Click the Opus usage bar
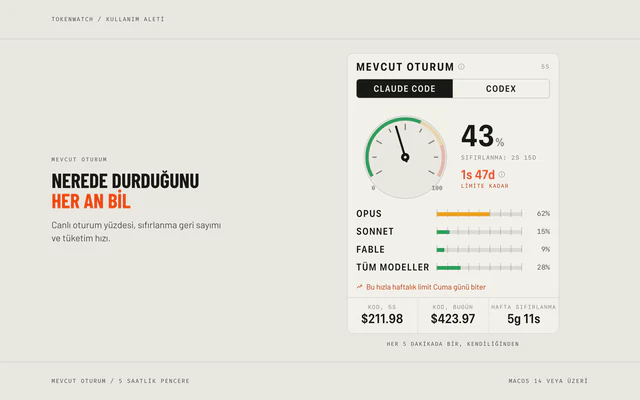Screen dimensions: 640x400 479,213
